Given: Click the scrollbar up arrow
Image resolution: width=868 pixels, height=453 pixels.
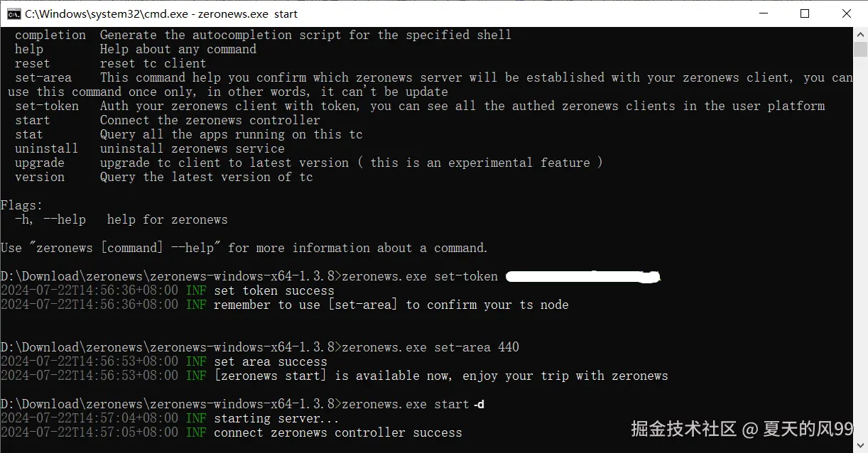Looking at the screenshot, I should [x=860, y=33].
